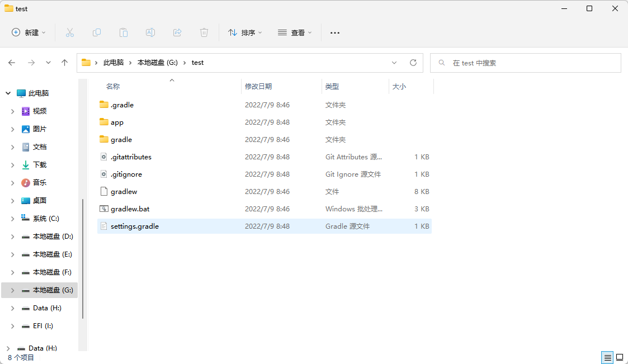This screenshot has width=628, height=364.
Task: Switch to large thumbnails view icon in status bar
Action: pyautogui.click(x=620, y=357)
